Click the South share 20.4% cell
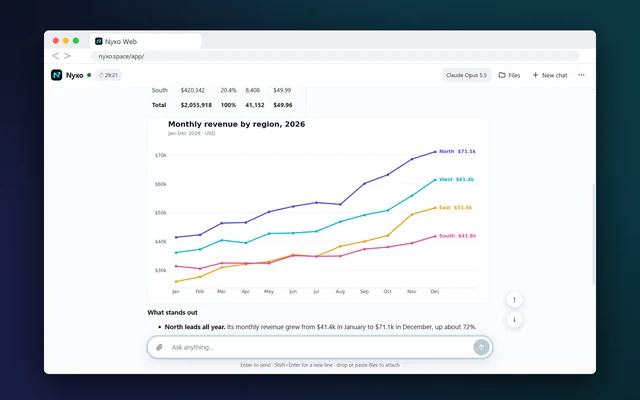Viewport: 640px width, 400px height. tap(228, 90)
